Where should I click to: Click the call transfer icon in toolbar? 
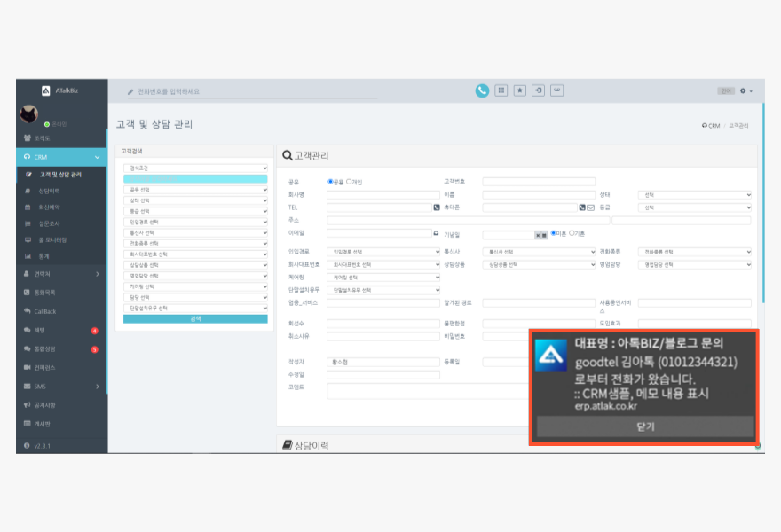[x=539, y=90]
